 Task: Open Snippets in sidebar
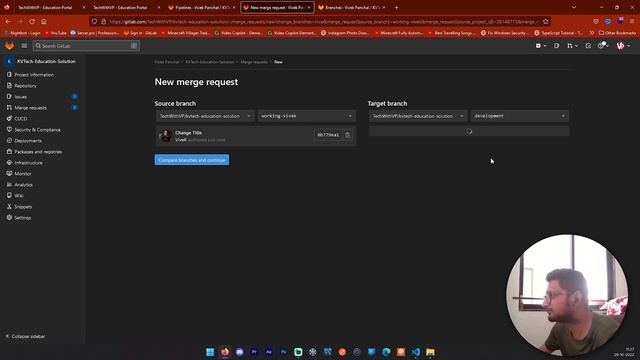[23, 207]
